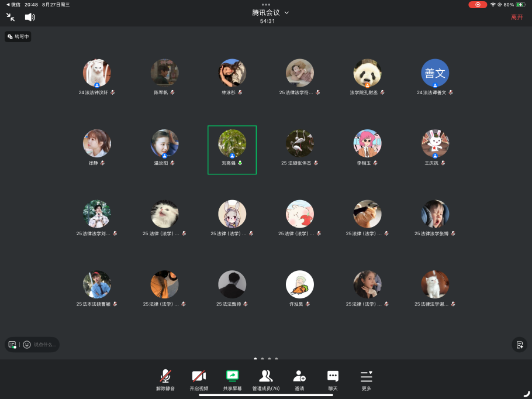Click the 说点什么 message input field

click(x=45, y=345)
